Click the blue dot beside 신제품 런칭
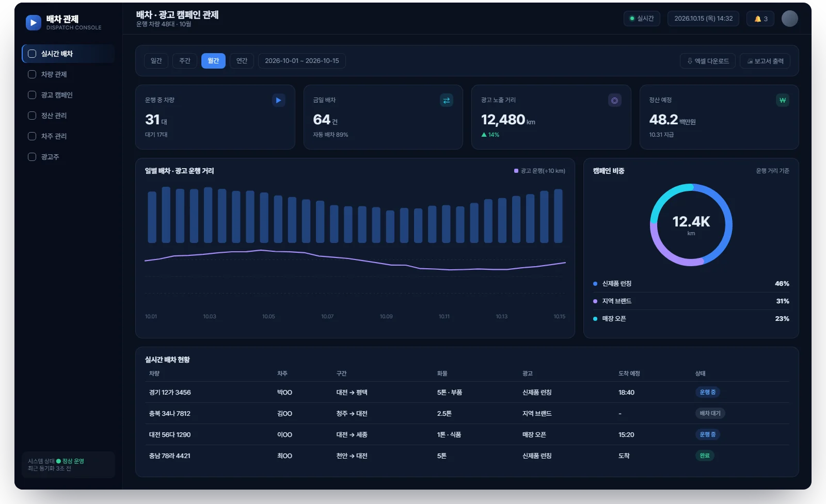826x504 pixels. [x=595, y=284]
